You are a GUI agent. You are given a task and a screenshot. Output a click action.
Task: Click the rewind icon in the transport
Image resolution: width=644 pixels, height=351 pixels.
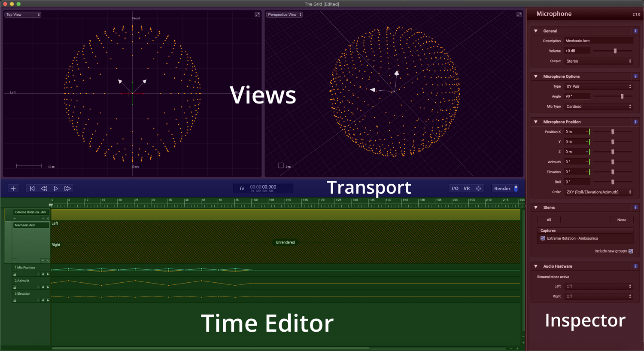[44, 188]
